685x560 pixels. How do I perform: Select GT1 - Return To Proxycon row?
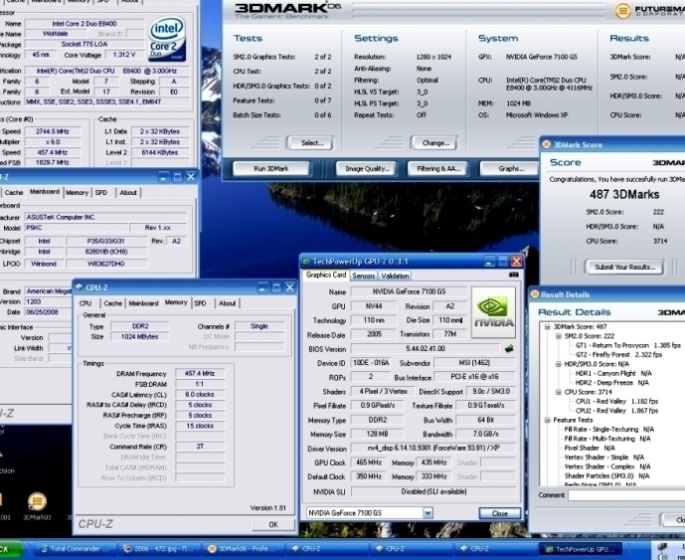pyautogui.click(x=628, y=345)
